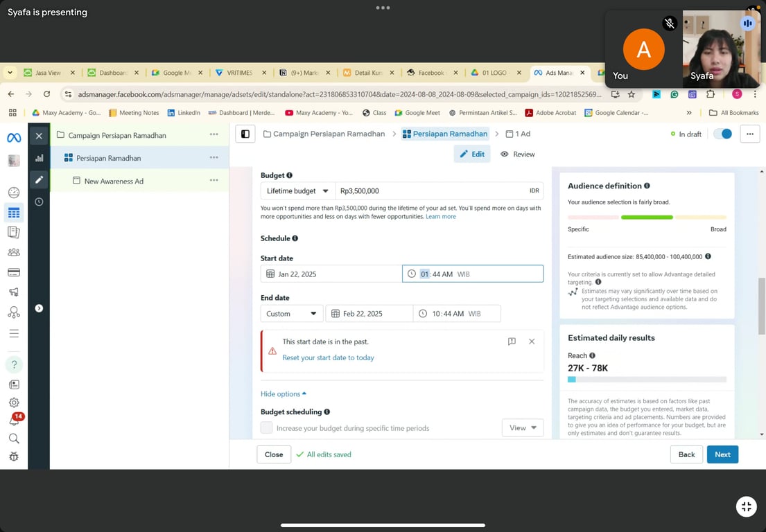Expand dark panel with arrow circle
Image resolution: width=766 pixels, height=532 pixels.
tap(39, 308)
